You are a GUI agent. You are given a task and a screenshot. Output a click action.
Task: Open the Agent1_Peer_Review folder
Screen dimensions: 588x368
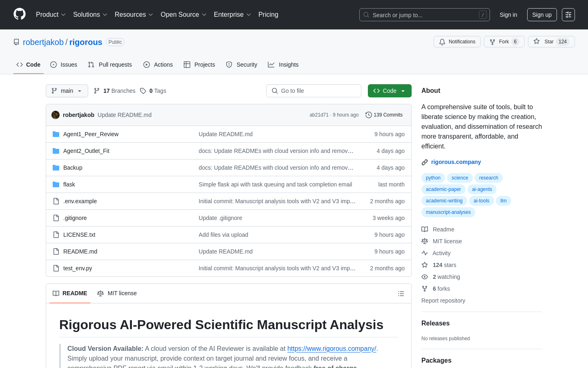tap(91, 134)
